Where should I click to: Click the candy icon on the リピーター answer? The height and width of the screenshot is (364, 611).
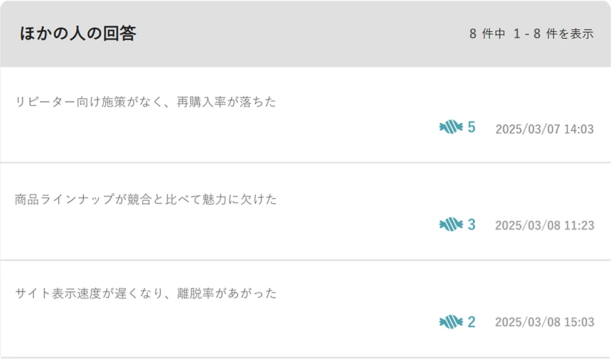(451, 128)
